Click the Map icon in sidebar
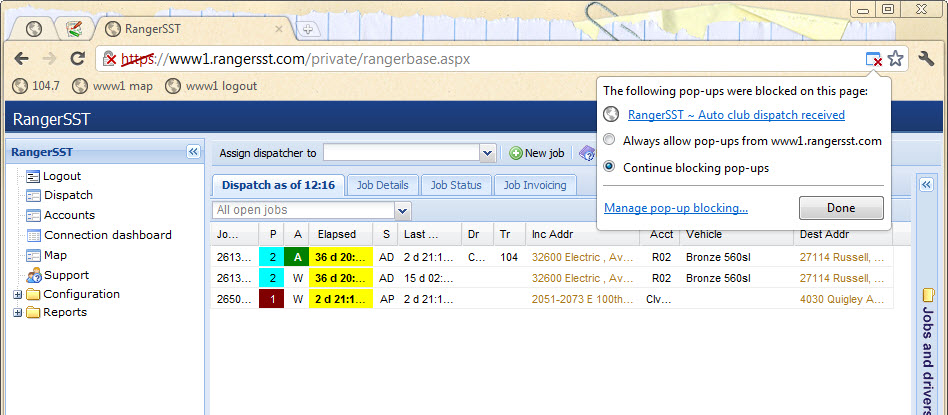948x415 pixels. [34, 255]
